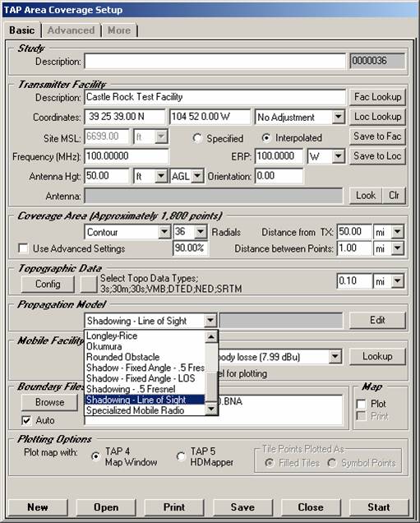Screen dimensions: 420x523
Task: Enable Use Advanced Settings checkbox
Action: (23, 248)
